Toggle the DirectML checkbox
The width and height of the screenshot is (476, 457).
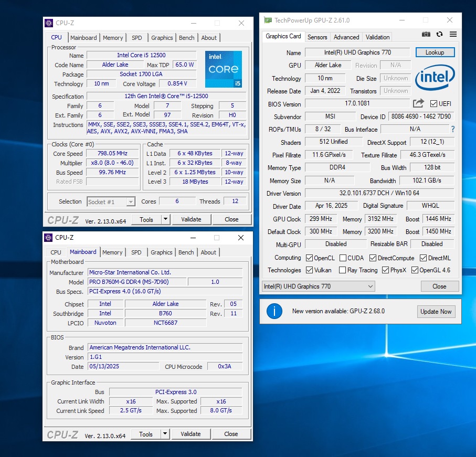(423, 258)
